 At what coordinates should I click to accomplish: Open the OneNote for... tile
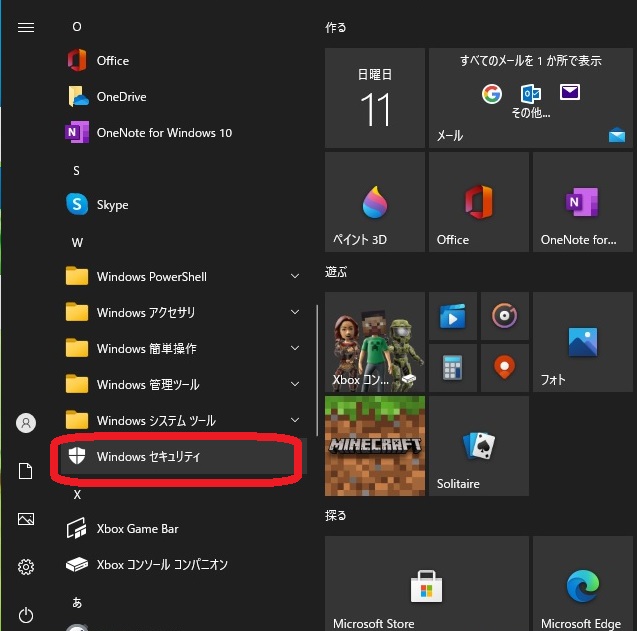(x=583, y=202)
